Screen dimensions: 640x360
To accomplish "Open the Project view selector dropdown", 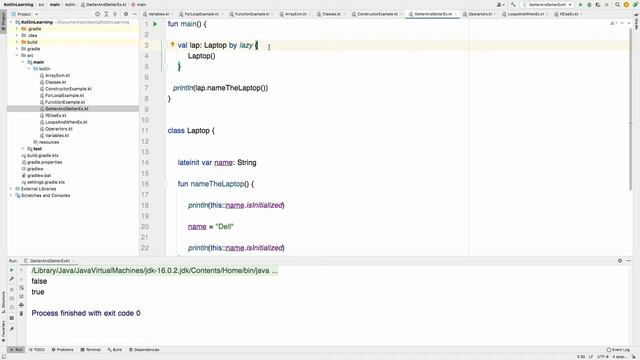I will tap(25, 14).
